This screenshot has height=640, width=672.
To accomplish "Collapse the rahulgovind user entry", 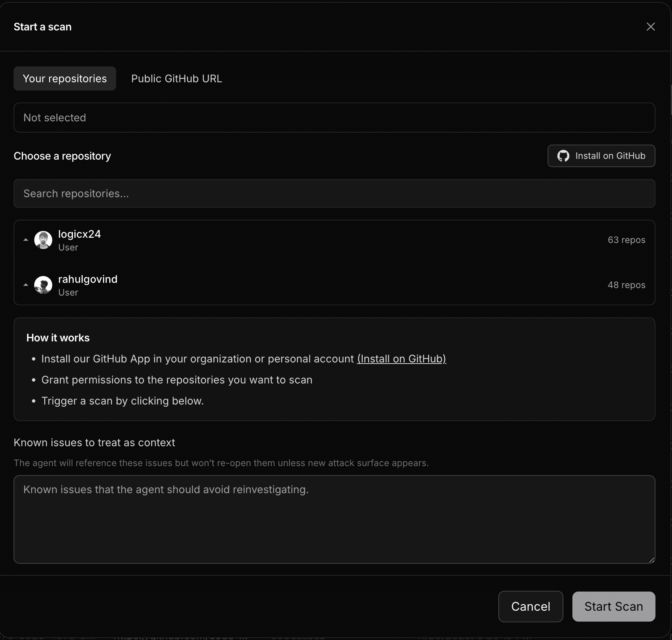I will [26, 285].
